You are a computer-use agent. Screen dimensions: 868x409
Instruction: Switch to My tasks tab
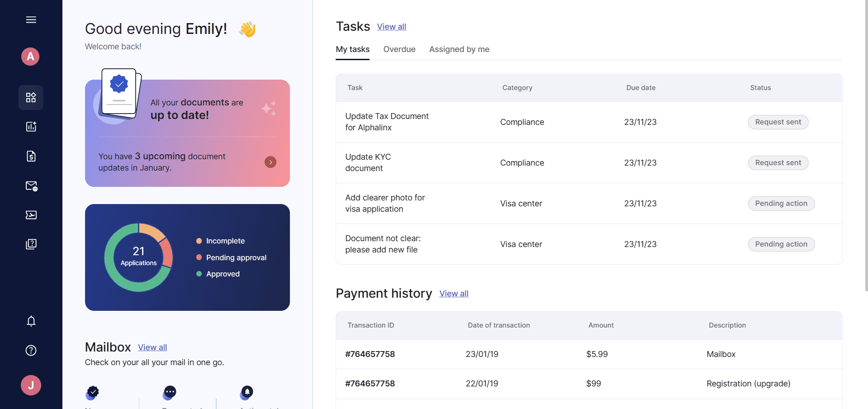point(352,49)
